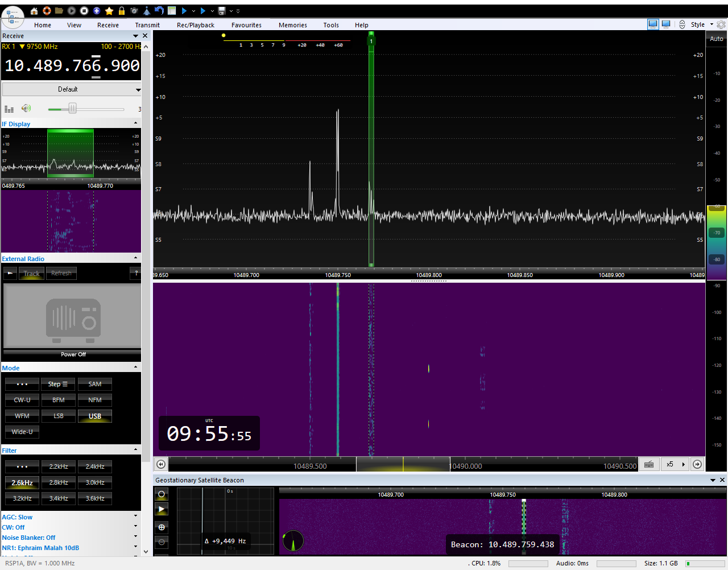Open the Memories menu tab
Screen dimensions: 728x570
coord(292,25)
